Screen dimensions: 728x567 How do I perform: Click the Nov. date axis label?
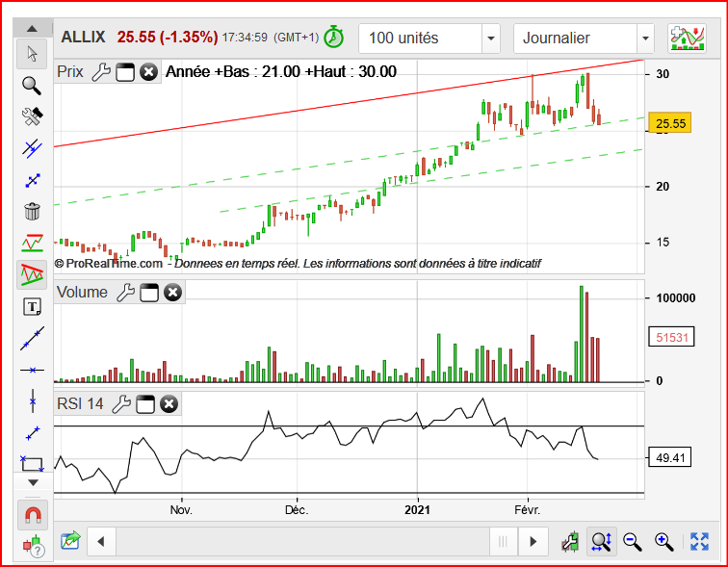click(181, 510)
